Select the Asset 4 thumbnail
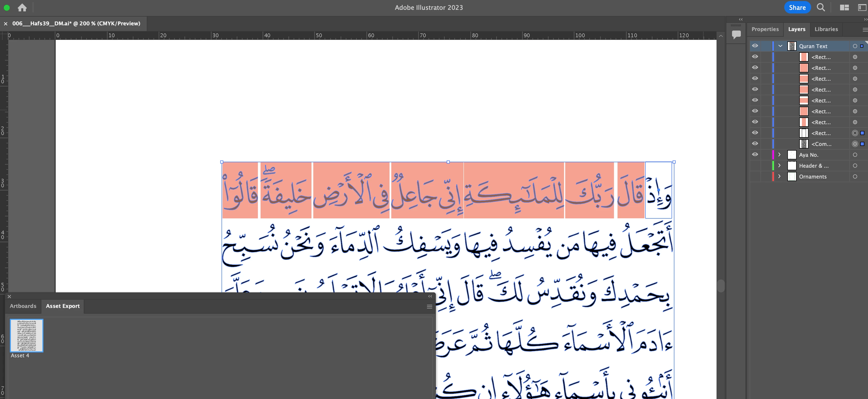Viewport: 868px width, 399px height. click(27, 336)
